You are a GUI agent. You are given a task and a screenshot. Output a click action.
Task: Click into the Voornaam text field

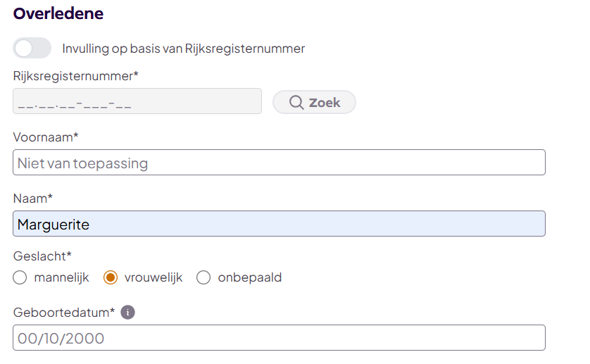click(279, 163)
